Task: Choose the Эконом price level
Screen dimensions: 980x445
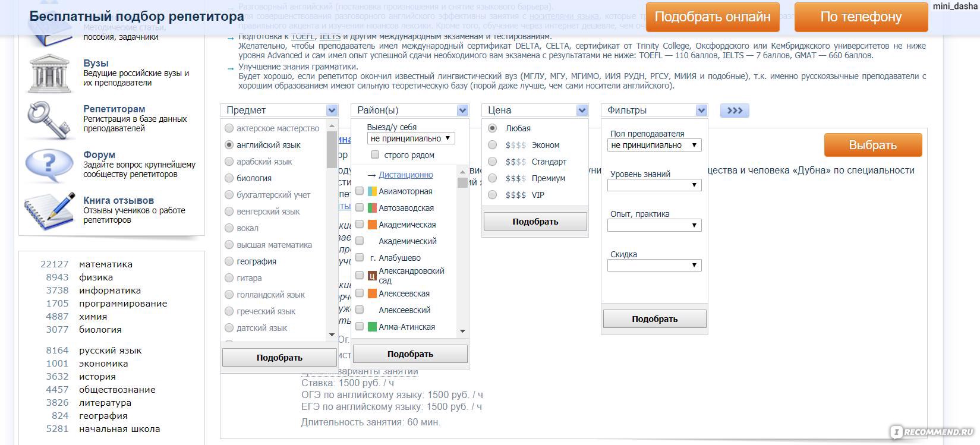Action: (492, 145)
